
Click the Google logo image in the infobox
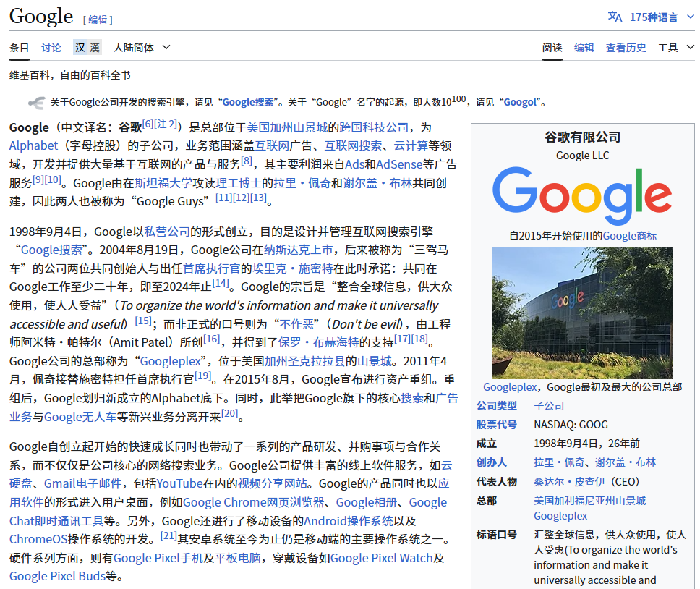(x=582, y=195)
